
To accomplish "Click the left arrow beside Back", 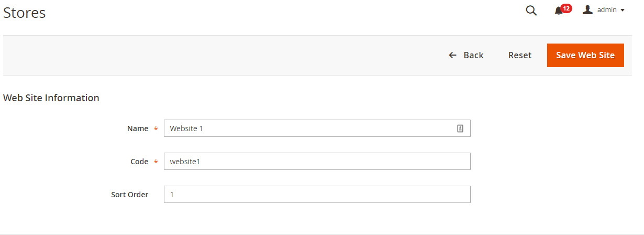I will coord(453,55).
